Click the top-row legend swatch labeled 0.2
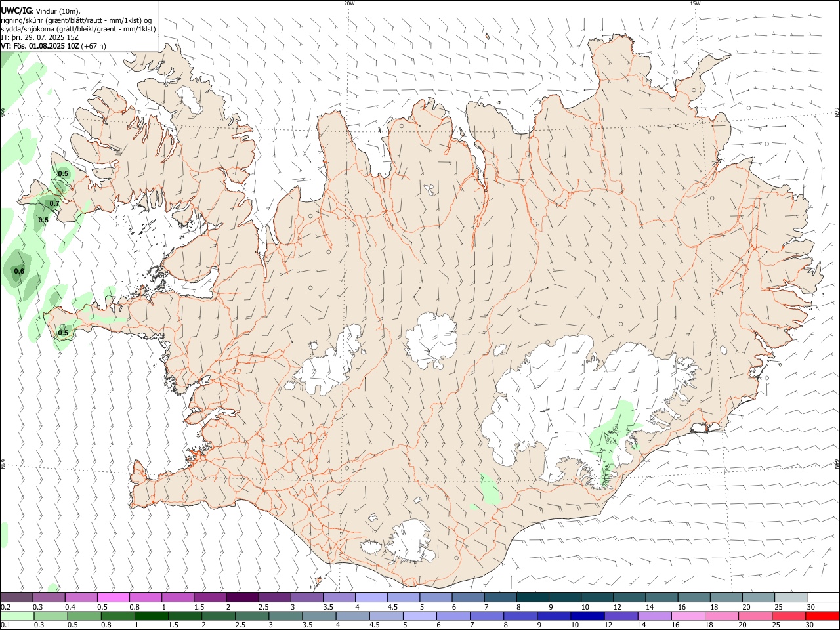Screen dimensions: 840x630 [16, 597]
